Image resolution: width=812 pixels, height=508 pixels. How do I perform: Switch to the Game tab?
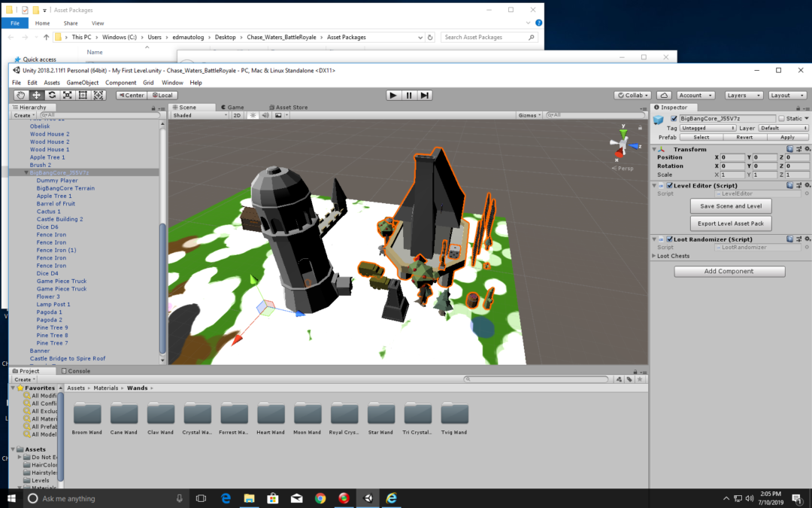[232, 108]
